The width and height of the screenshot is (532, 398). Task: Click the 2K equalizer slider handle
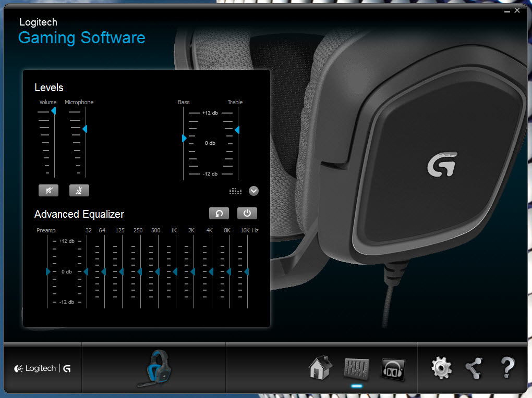coord(192,271)
